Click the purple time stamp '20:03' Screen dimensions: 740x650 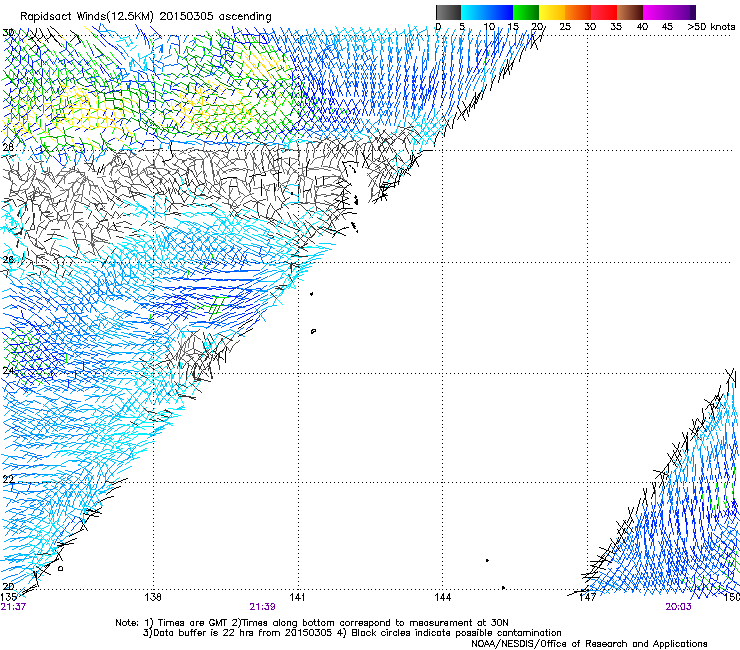pyautogui.click(x=678, y=607)
